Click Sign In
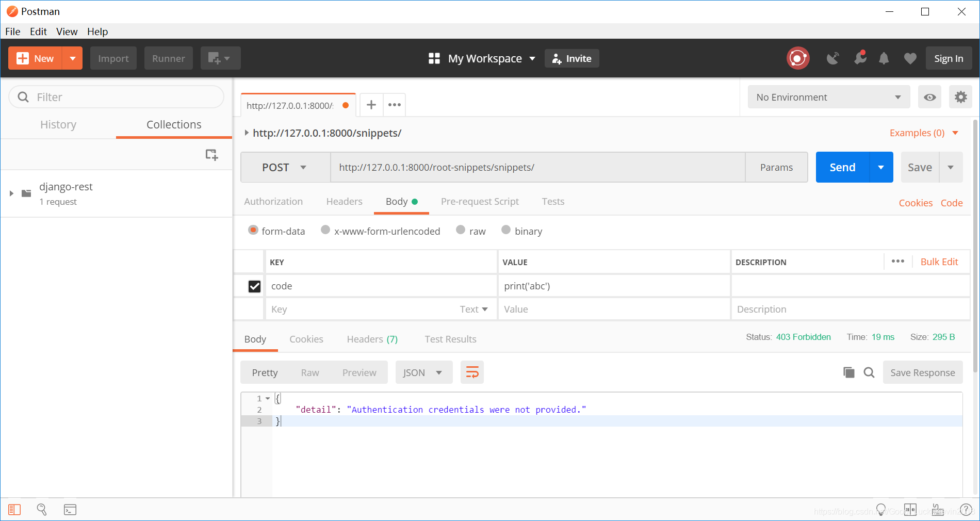The height and width of the screenshot is (521, 980). coord(949,58)
